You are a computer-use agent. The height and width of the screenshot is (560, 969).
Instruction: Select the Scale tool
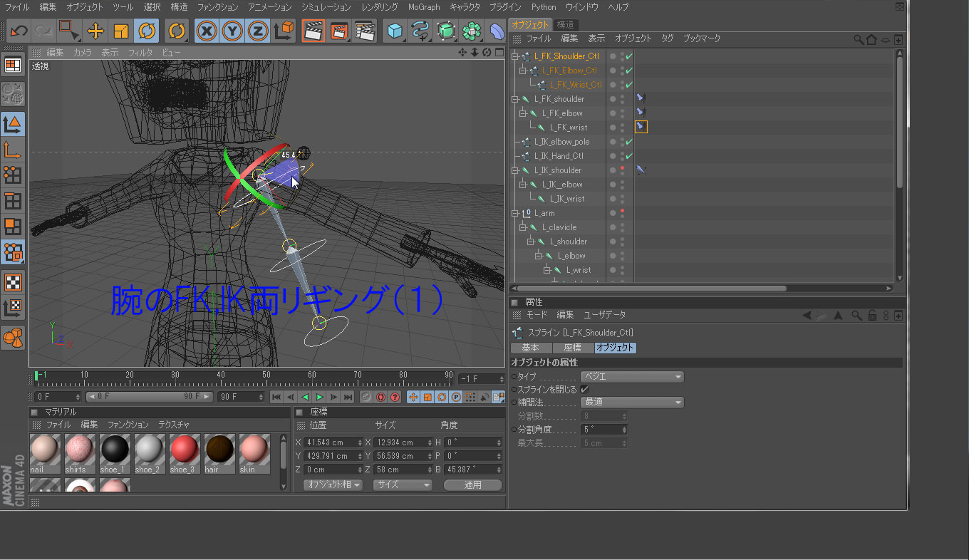[x=120, y=31]
